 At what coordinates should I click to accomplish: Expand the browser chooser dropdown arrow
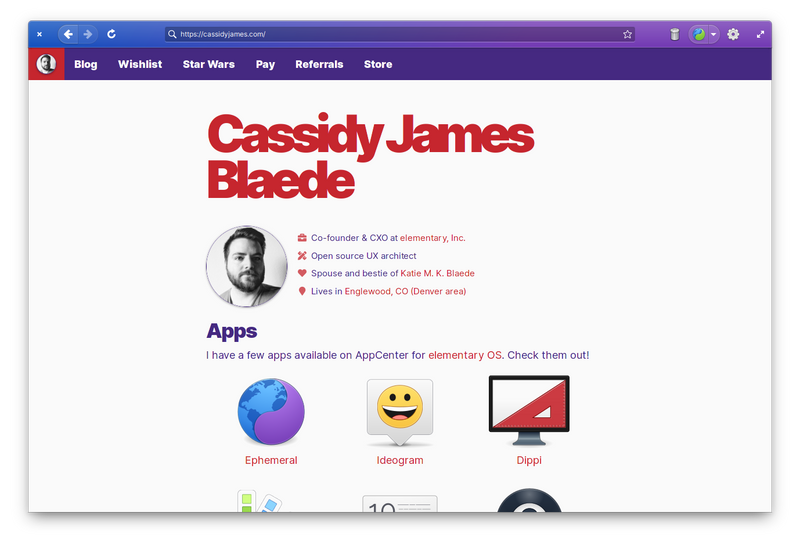713,34
